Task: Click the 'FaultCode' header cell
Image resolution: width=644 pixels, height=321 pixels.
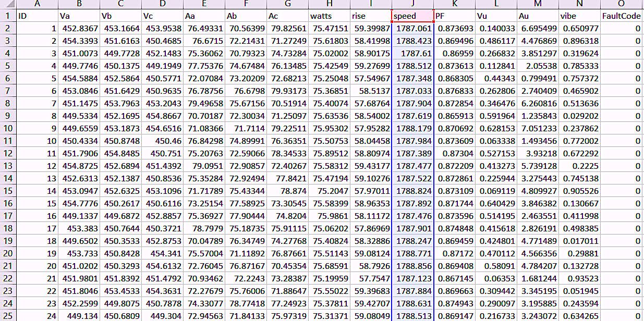Action: (x=622, y=16)
